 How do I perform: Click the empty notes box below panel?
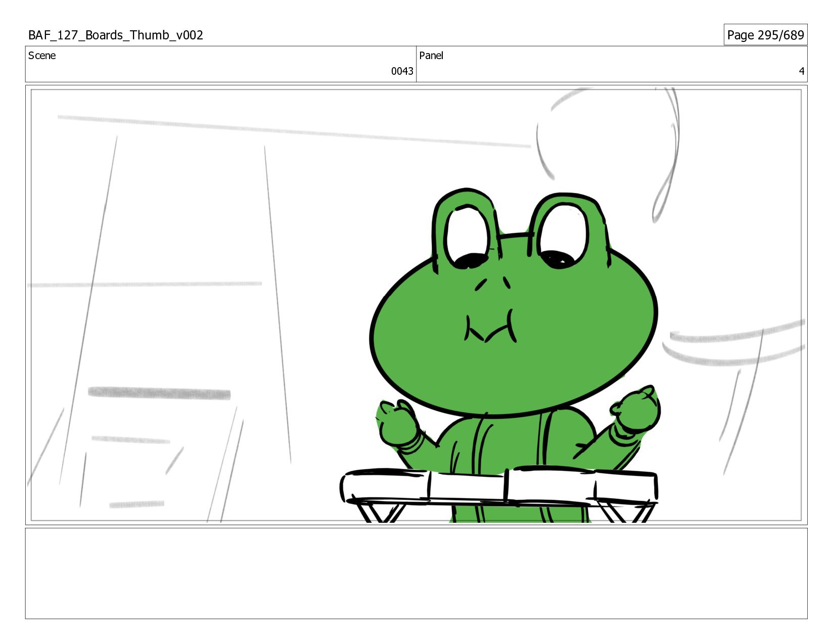point(416,573)
